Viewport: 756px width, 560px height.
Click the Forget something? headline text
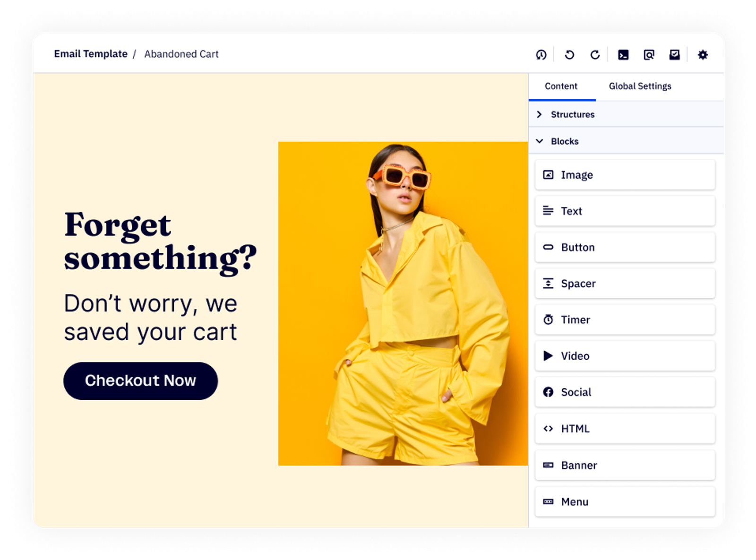160,241
